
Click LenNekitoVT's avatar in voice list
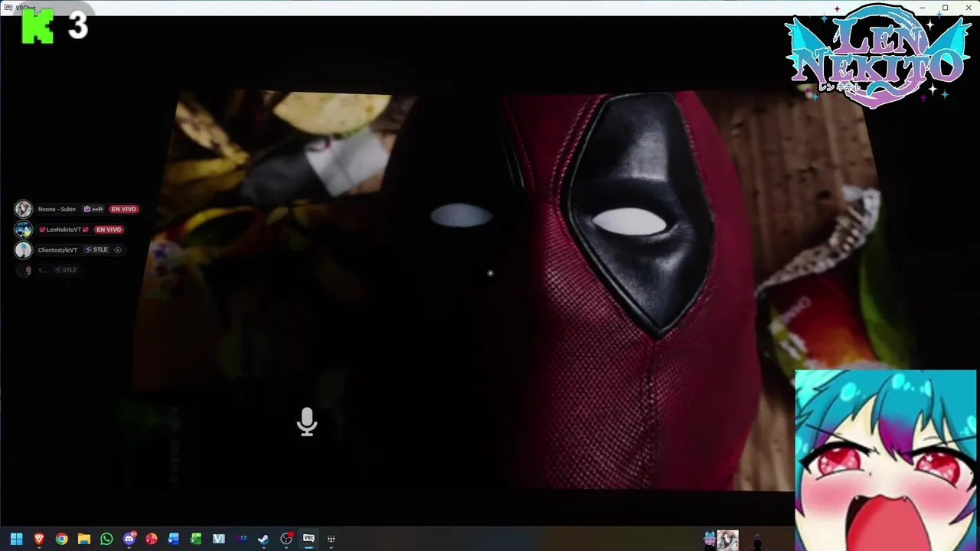(x=24, y=230)
